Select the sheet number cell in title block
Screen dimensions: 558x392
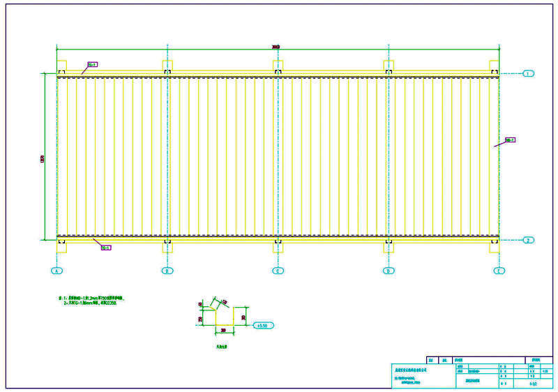point(533,384)
